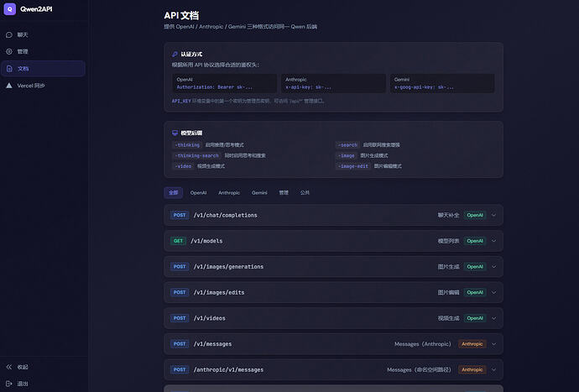Click POST badge on /v1/messages row
This screenshot has width=579, height=392.
tap(180, 344)
